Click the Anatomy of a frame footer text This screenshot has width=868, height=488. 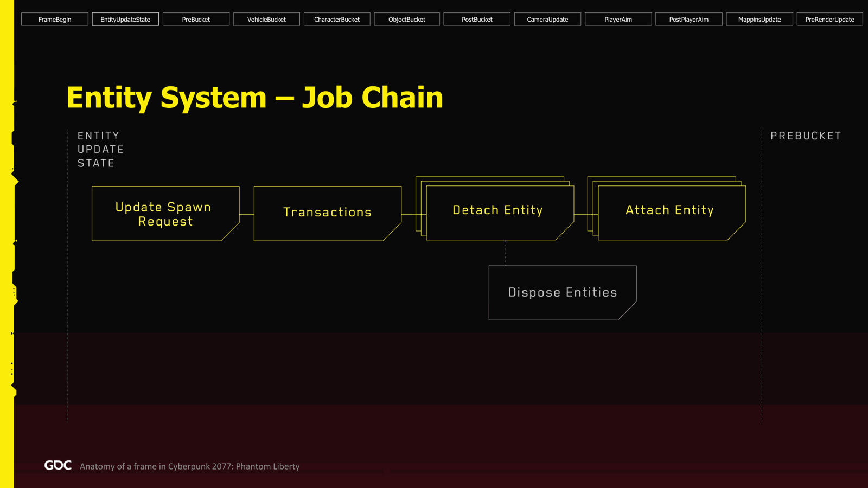(x=189, y=466)
